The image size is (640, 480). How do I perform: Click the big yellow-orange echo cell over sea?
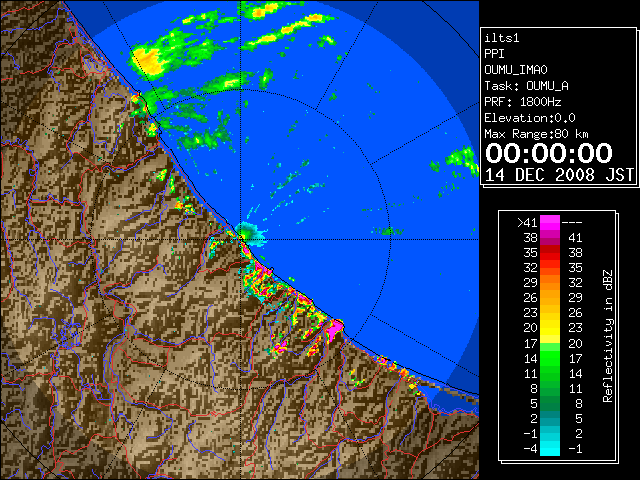click(x=148, y=60)
